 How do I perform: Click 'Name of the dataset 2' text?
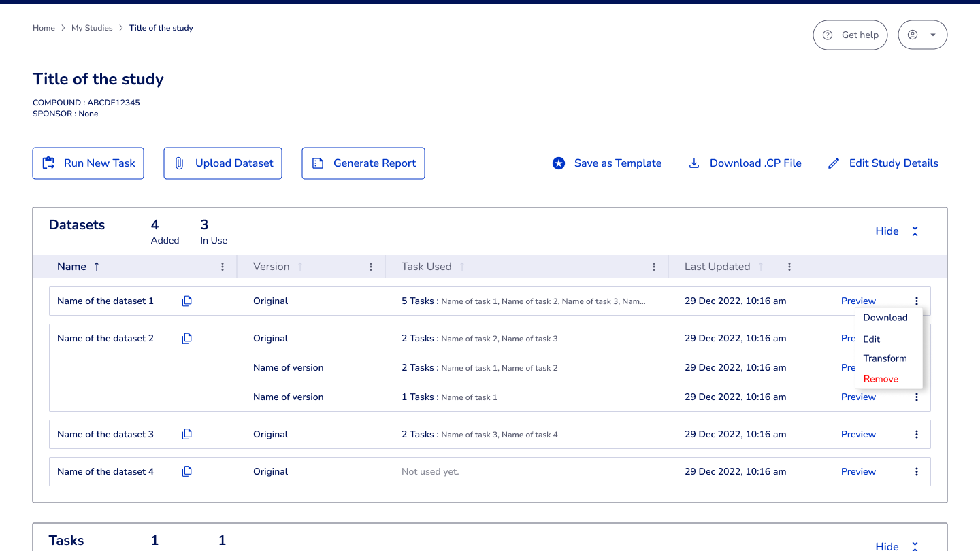105,338
